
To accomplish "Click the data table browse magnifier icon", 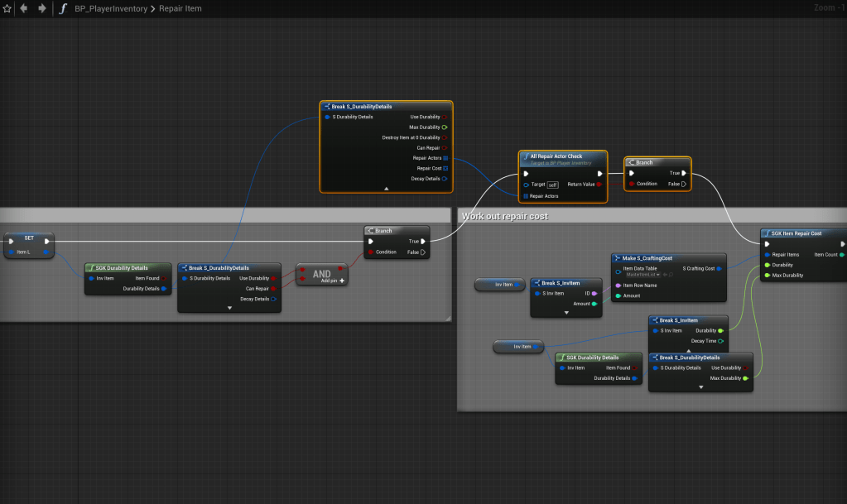I will point(670,274).
